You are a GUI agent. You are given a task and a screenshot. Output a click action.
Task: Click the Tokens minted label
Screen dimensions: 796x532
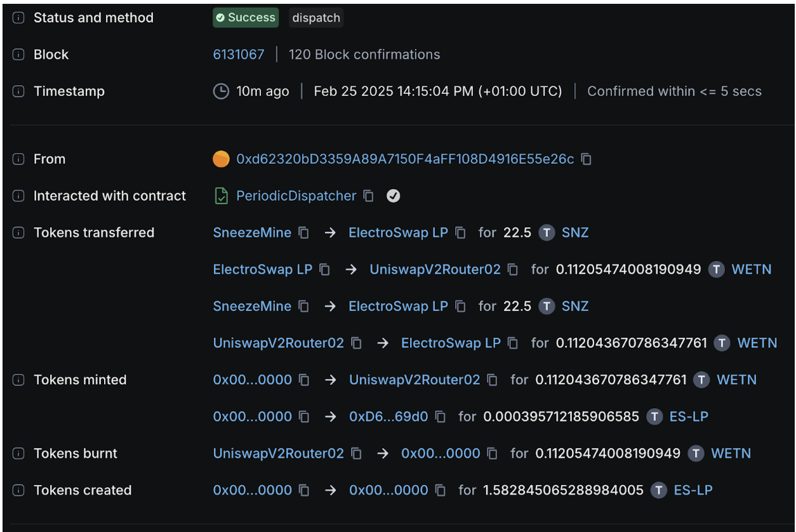click(80, 380)
